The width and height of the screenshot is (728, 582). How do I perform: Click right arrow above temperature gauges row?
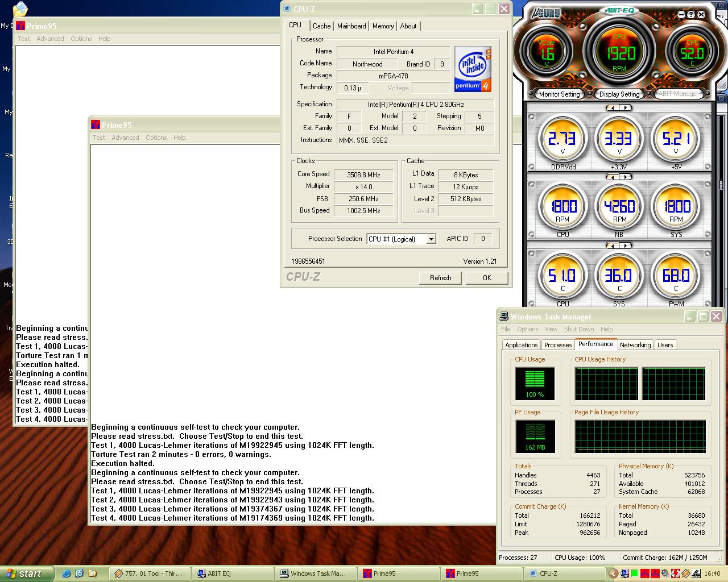point(625,246)
